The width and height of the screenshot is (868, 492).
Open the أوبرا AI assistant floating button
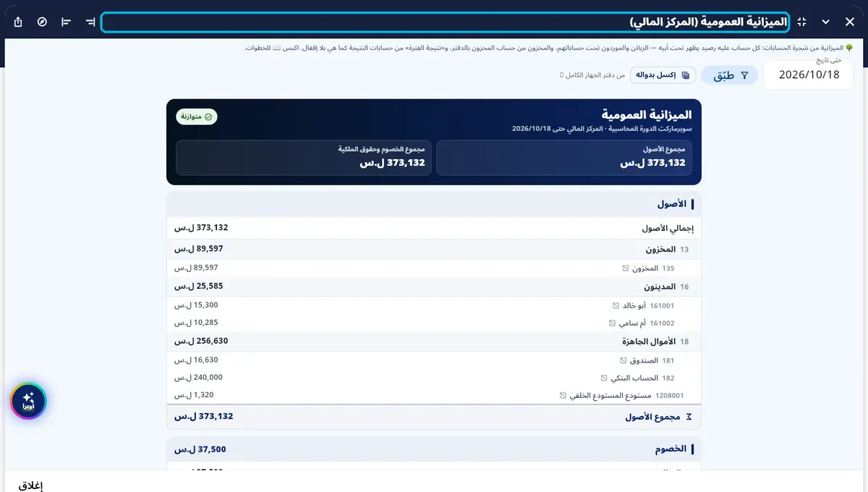[28, 401]
